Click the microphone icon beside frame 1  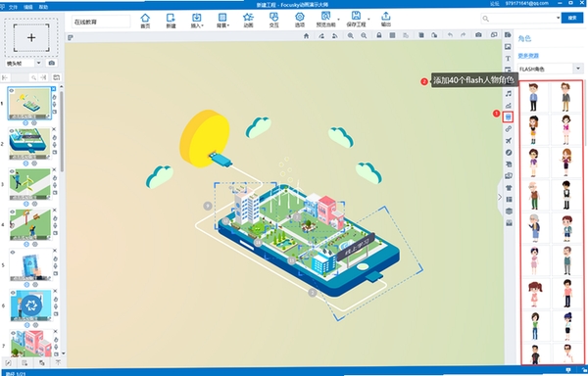[x=54, y=105]
